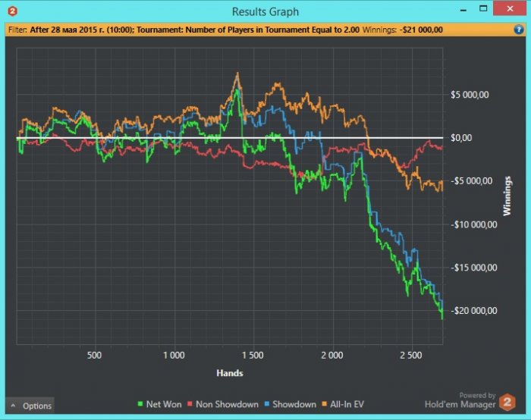Viewport: 531px width, 420px height.
Task: Click the Winnings y-axis label
Action: 507,196
